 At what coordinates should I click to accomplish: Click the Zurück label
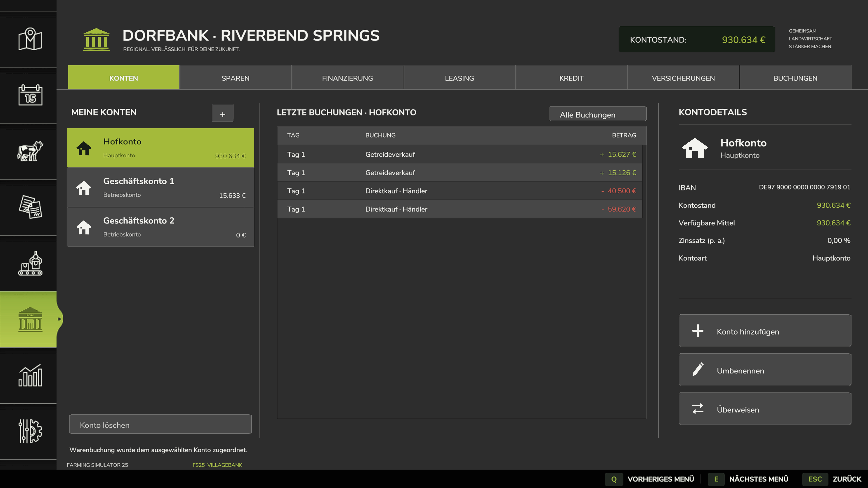[x=847, y=479]
